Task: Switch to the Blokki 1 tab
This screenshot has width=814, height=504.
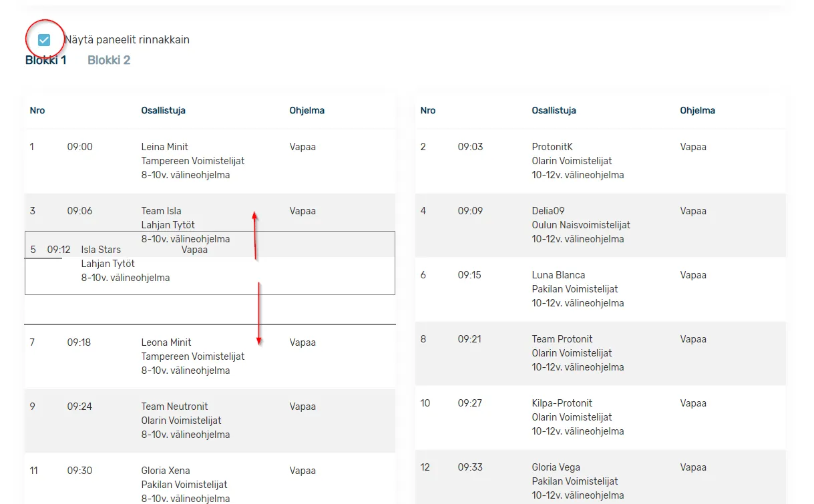Action: [46, 60]
